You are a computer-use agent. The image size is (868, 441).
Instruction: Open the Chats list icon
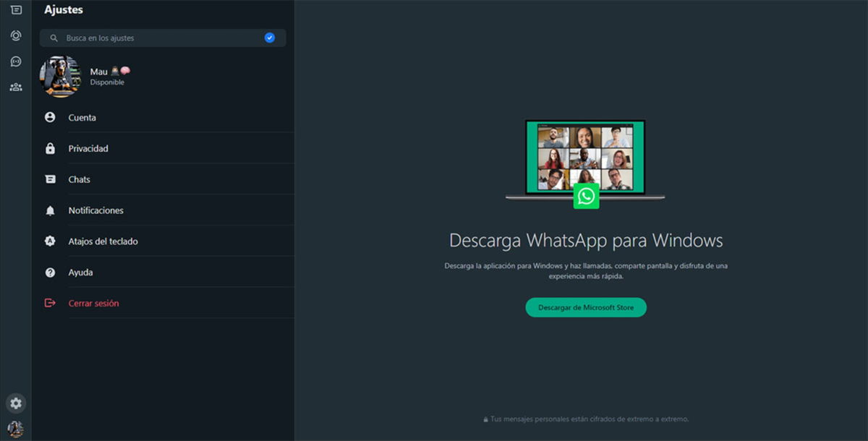[x=16, y=9]
